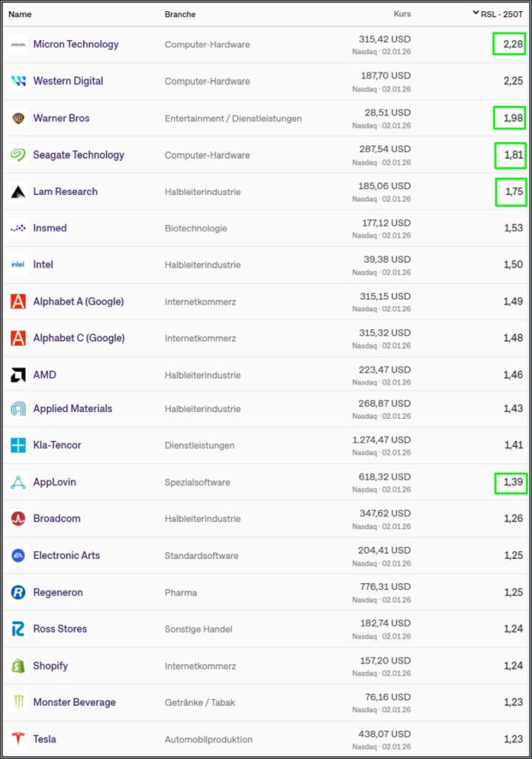This screenshot has height=759, width=532.
Task: Click the Warner Bros shield logo
Action: click(18, 118)
